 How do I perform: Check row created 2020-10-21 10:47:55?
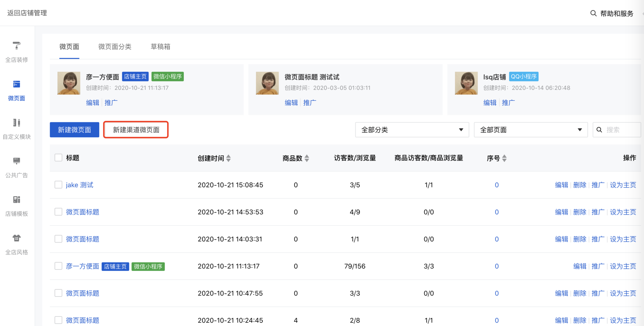pos(58,293)
